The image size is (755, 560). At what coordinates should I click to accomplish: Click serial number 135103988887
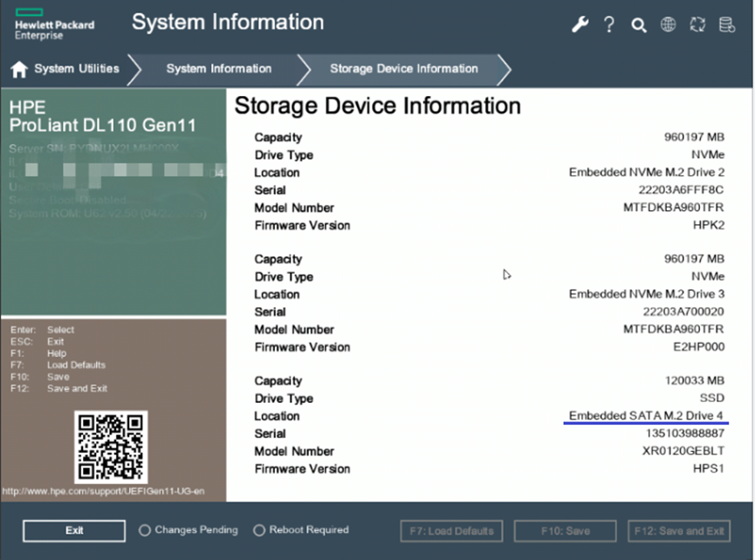click(x=684, y=434)
